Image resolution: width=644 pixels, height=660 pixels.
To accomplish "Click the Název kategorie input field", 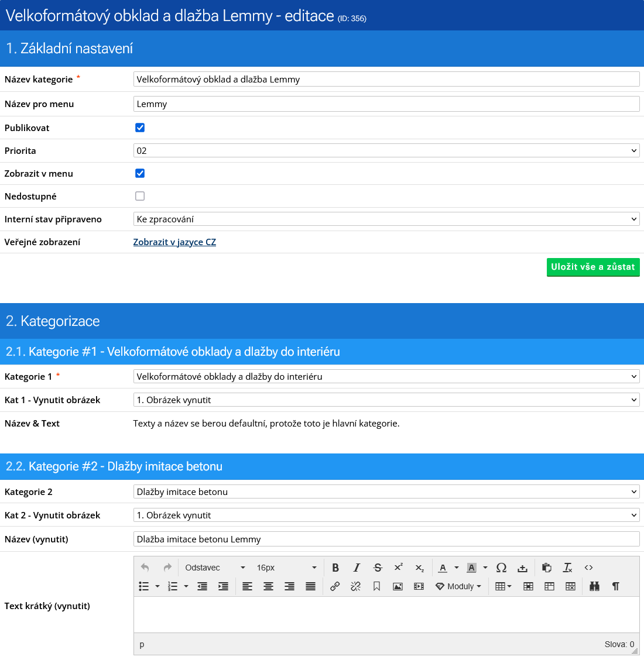I will pyautogui.click(x=386, y=79).
